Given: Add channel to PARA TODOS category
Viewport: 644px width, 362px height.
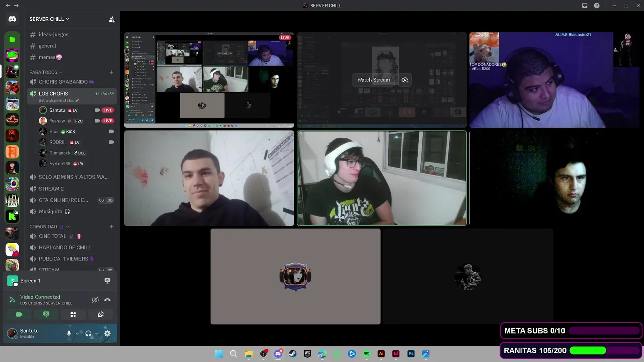Looking at the screenshot, I should tap(111, 72).
